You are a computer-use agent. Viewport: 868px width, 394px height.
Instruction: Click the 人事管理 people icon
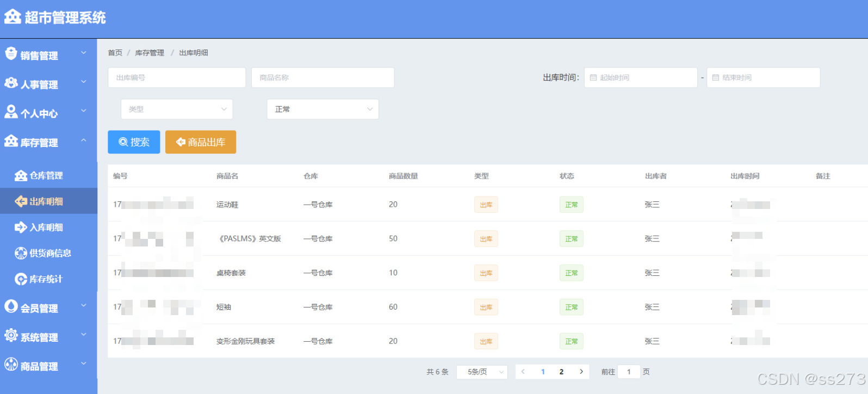pyautogui.click(x=11, y=83)
